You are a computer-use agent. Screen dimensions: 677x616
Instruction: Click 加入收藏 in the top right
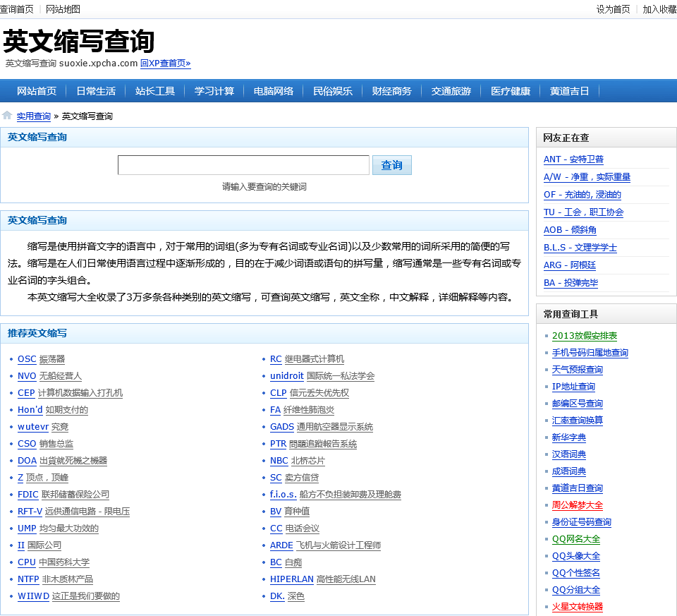click(x=659, y=9)
